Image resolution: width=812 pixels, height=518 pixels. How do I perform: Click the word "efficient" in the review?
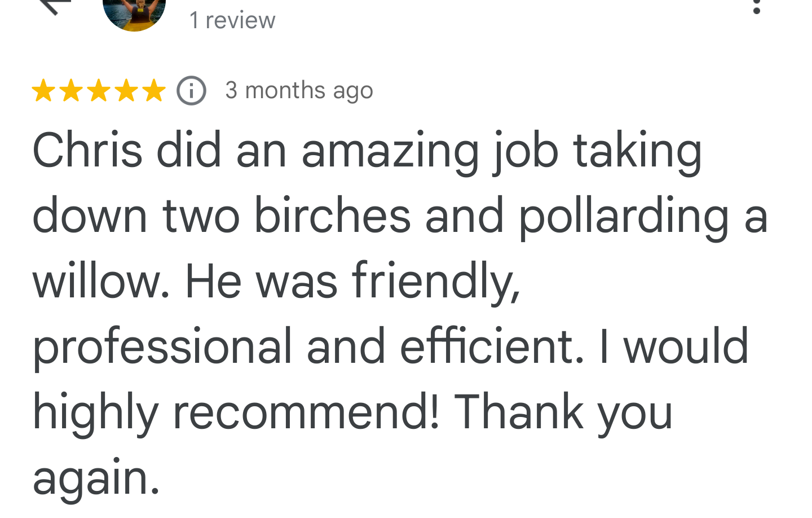pos(492,346)
